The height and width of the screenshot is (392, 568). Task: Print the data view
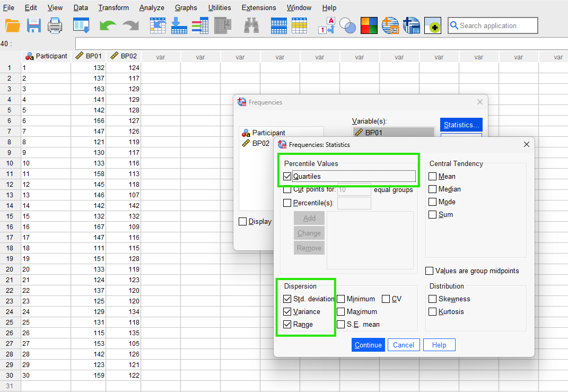click(55, 25)
